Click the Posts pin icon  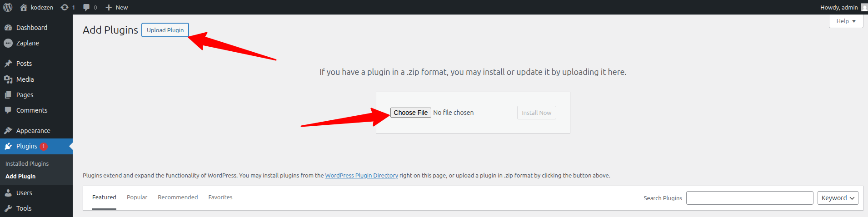(8, 64)
